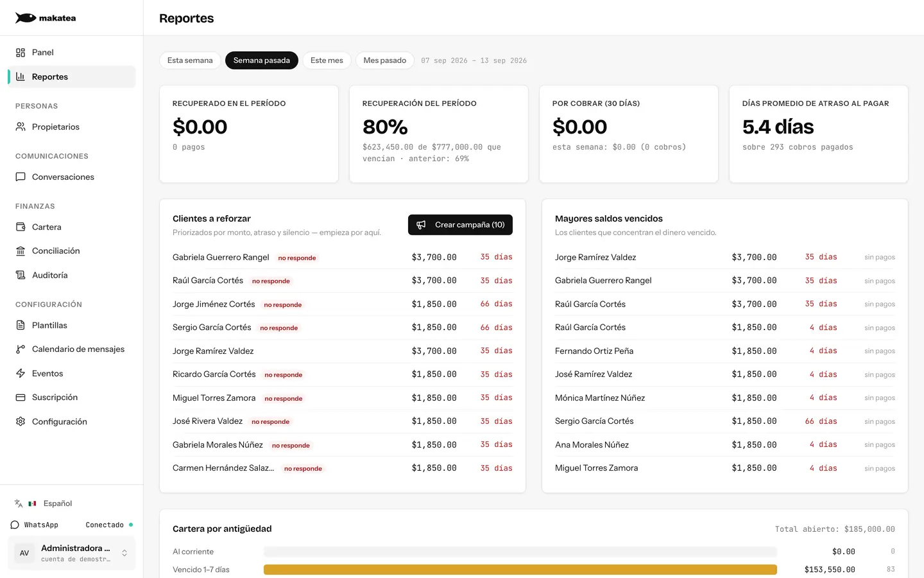The height and width of the screenshot is (578, 924).
Task: Click the Suscripción card icon
Action: 21,398
